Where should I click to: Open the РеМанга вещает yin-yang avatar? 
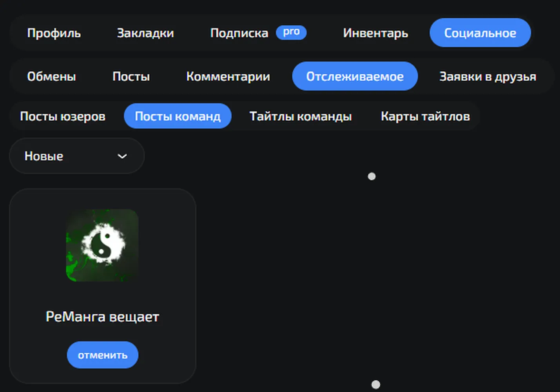pyautogui.click(x=102, y=245)
